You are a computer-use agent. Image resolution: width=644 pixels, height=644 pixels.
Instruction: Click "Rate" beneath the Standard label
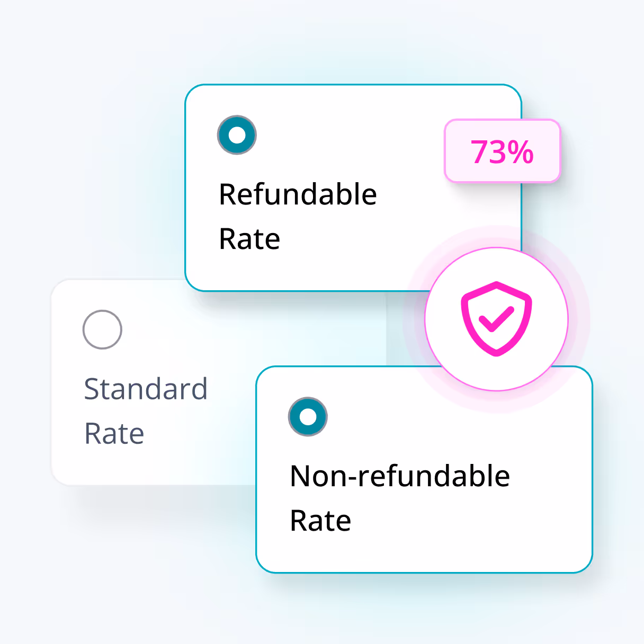point(114,434)
